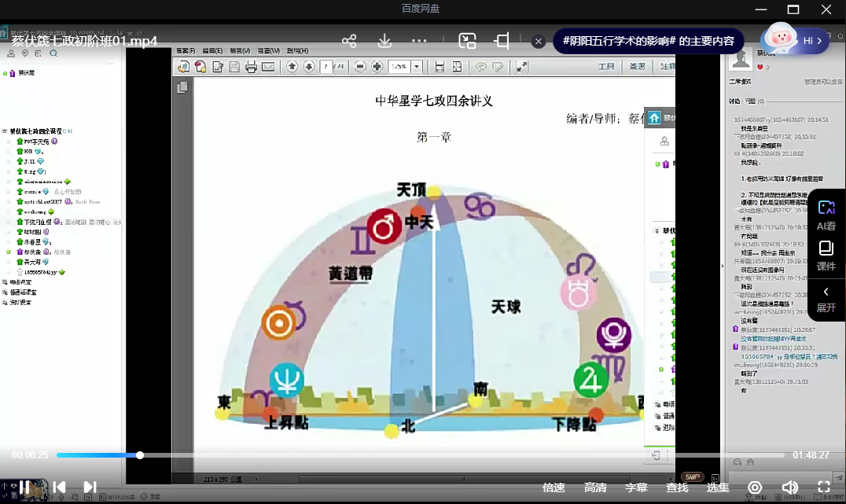Click the share icon in player header
The height and width of the screenshot is (504, 846).
pyautogui.click(x=349, y=41)
